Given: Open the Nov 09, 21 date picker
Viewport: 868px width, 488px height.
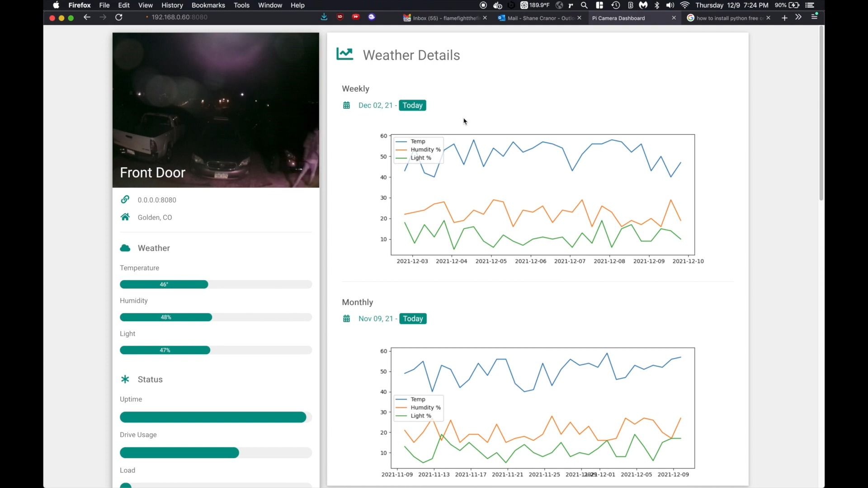Looking at the screenshot, I should tap(375, 319).
